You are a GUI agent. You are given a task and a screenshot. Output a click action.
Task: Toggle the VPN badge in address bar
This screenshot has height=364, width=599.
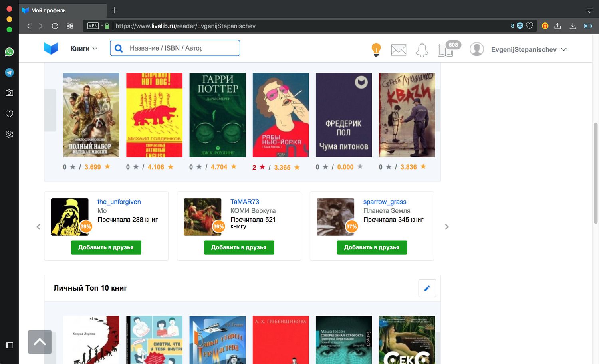click(93, 26)
